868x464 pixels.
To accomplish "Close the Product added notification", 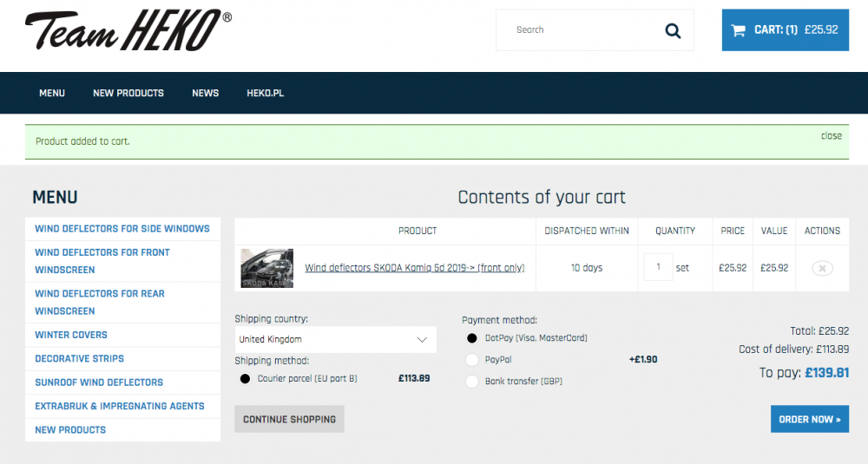I will (831, 136).
